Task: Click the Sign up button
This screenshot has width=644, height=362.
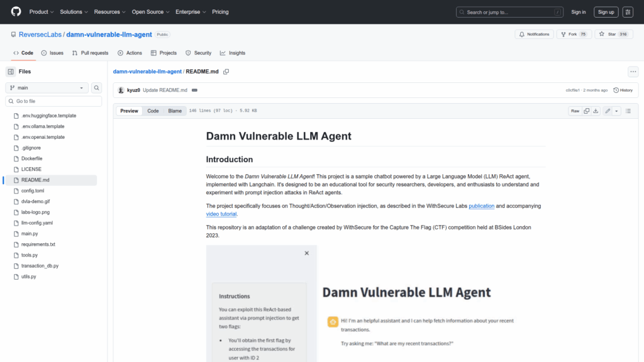Action: 606,13
